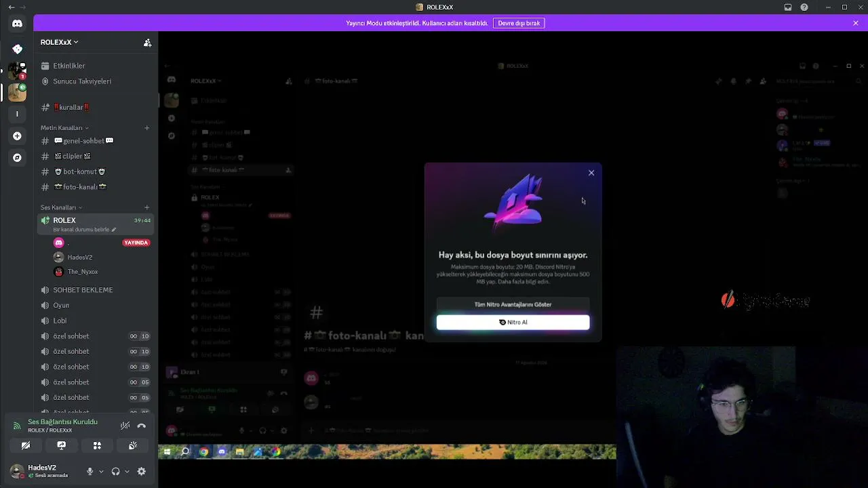The image size is (868, 488).
Task: Collapse the Metin Kanalları category
Action: click(x=64, y=128)
